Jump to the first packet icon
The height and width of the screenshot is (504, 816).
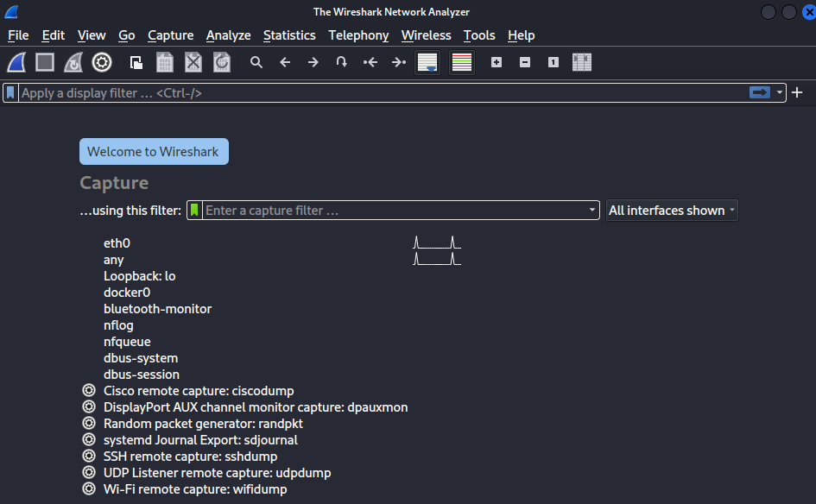370,62
